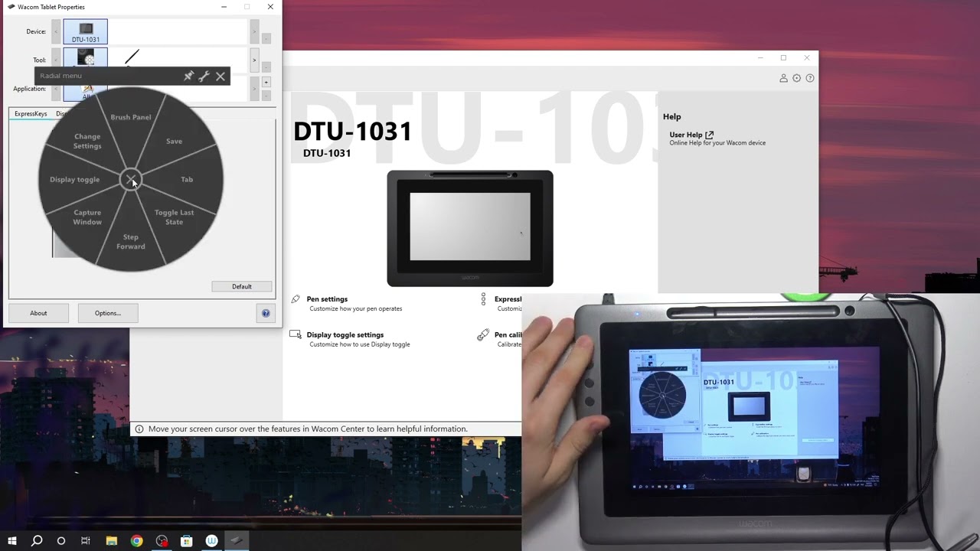Click Tool row right arrow

[254, 60]
